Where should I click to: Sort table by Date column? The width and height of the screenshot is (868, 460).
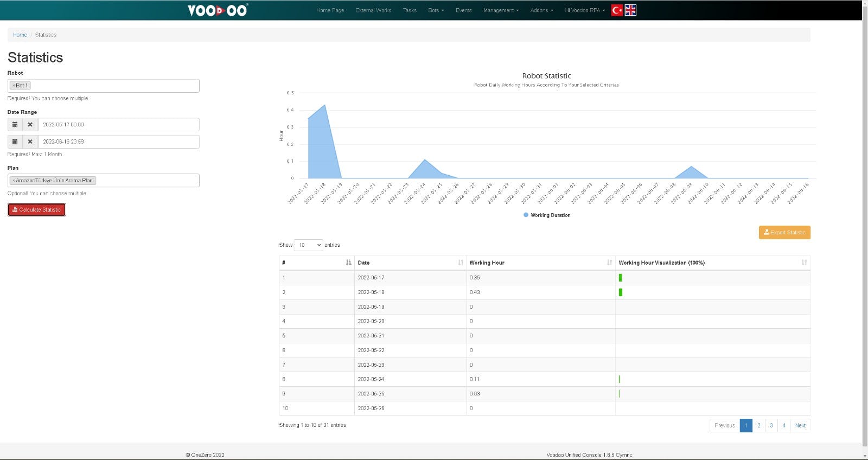411,263
